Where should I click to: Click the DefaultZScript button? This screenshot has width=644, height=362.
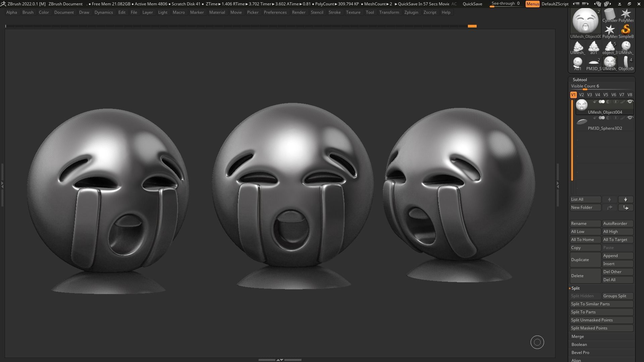click(x=555, y=4)
